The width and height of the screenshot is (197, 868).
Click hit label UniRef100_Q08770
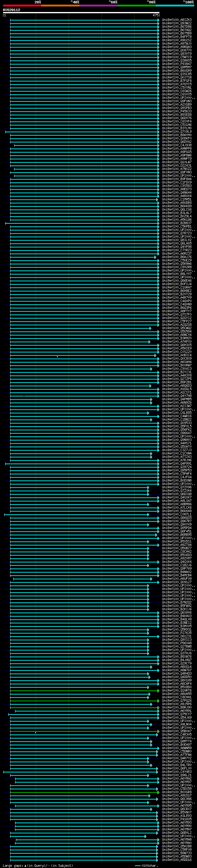[x=177, y=50]
